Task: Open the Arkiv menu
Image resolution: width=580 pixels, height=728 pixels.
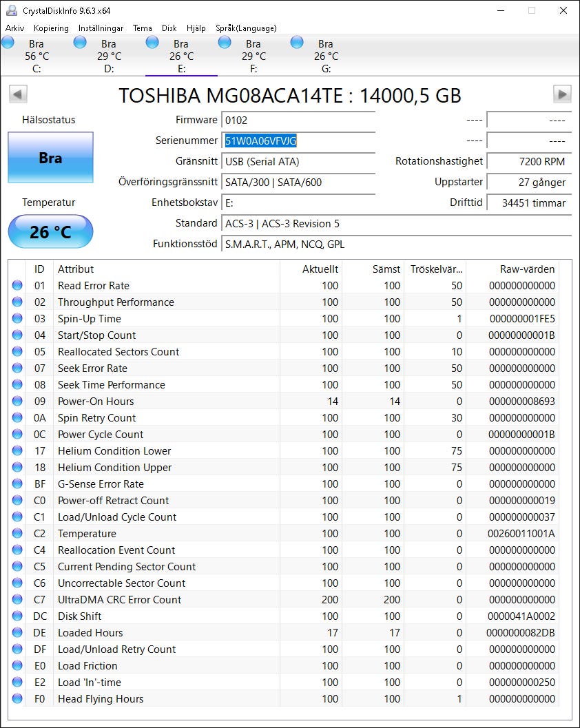Action: pyautogui.click(x=15, y=28)
